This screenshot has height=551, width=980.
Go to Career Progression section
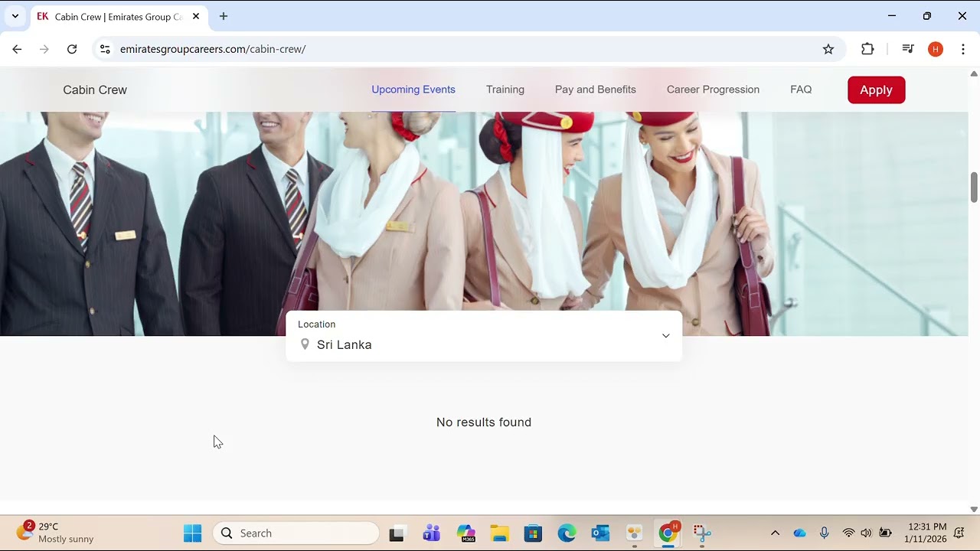tap(713, 90)
